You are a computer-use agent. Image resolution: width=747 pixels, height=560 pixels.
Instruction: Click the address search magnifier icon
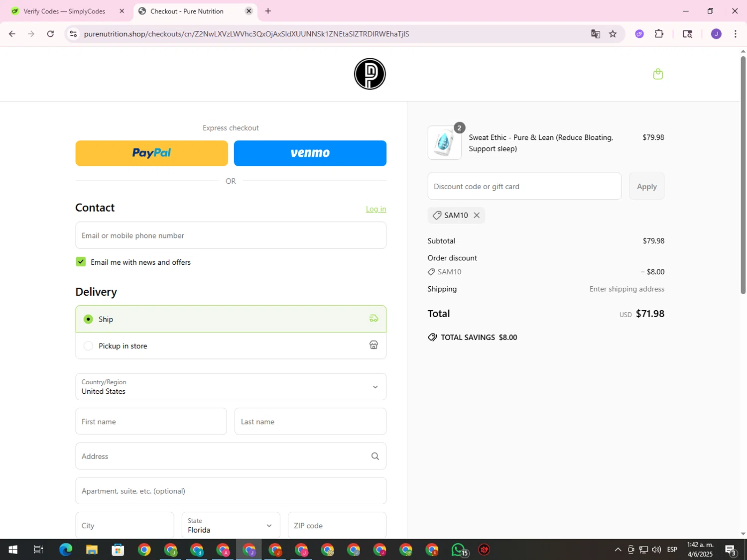pos(375,456)
